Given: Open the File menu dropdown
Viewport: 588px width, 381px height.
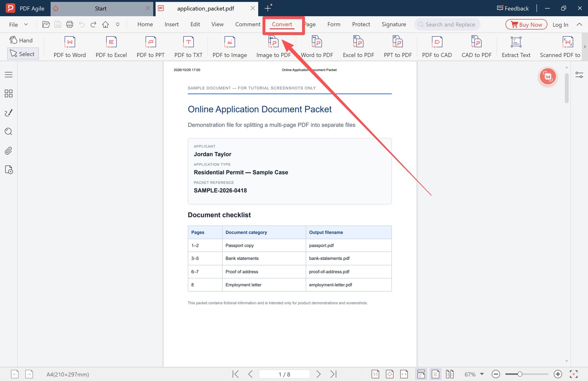Looking at the screenshot, I should tap(18, 25).
